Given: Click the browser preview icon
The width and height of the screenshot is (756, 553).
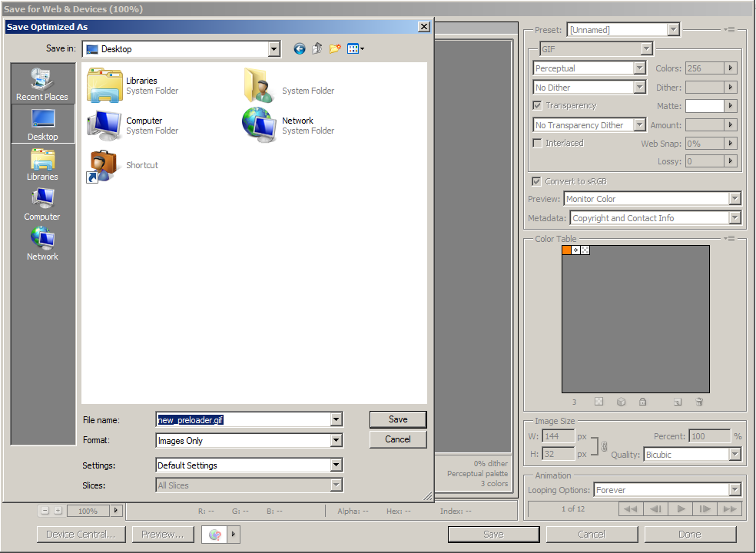Looking at the screenshot, I should [x=214, y=535].
